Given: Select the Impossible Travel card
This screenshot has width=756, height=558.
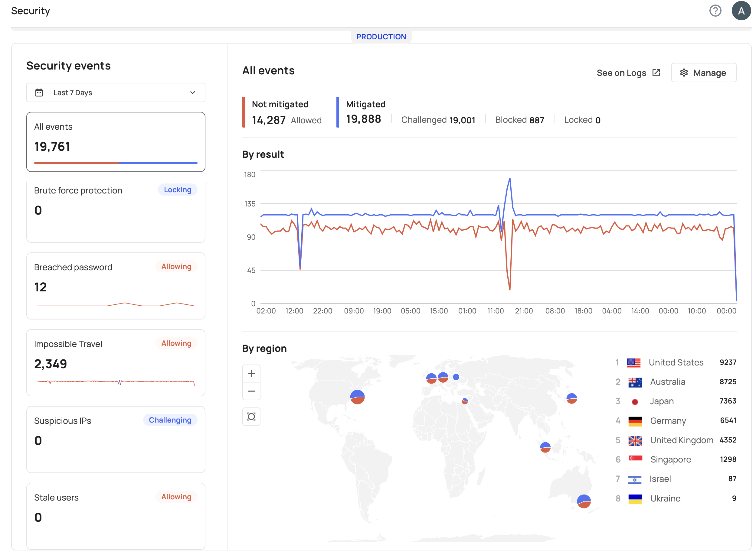Looking at the screenshot, I should pyautogui.click(x=116, y=362).
